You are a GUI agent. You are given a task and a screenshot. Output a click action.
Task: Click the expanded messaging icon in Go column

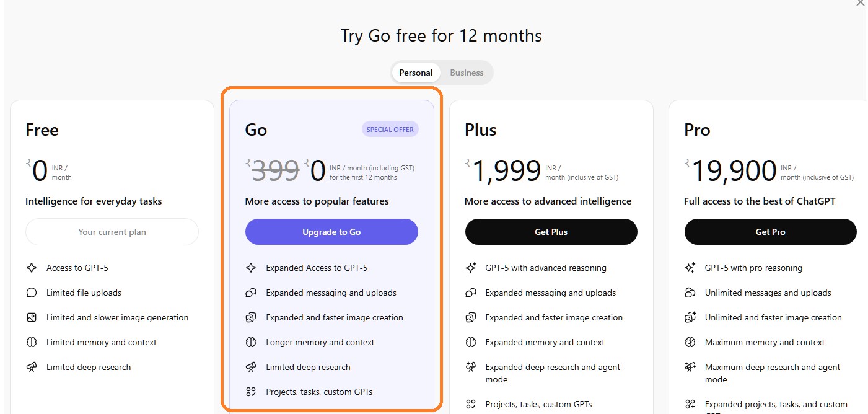[x=251, y=292]
